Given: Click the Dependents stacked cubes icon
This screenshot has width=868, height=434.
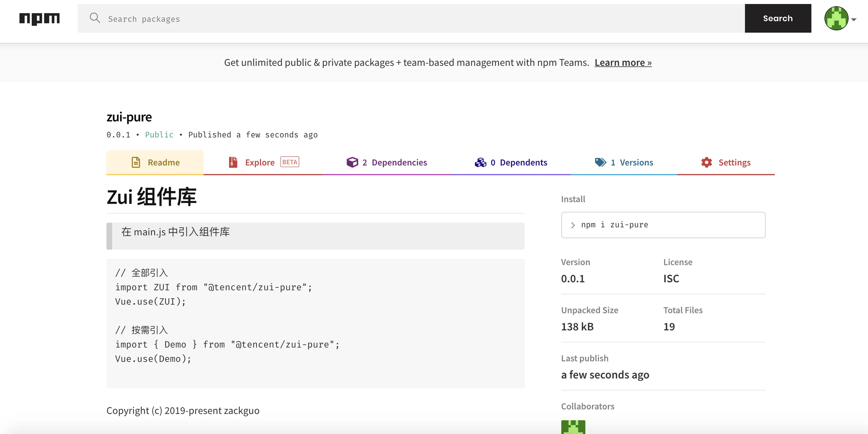Looking at the screenshot, I should [x=480, y=162].
